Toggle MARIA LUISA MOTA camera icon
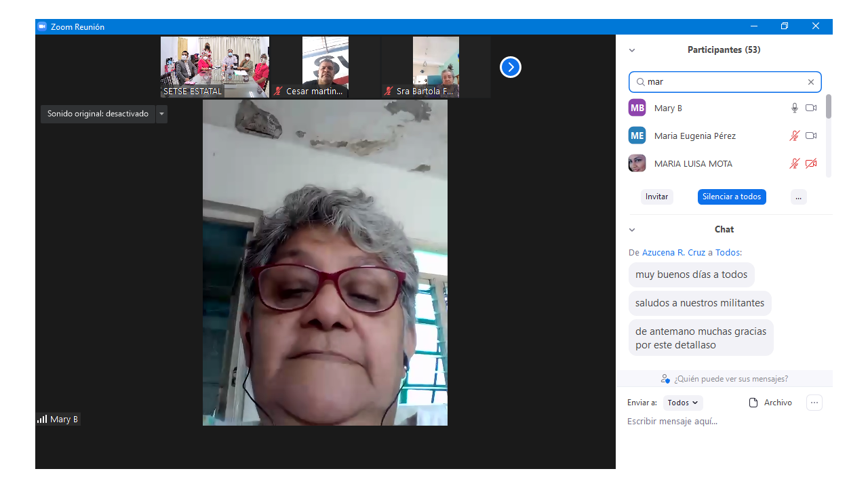Image resolution: width=868 pixels, height=488 pixels. (x=811, y=163)
